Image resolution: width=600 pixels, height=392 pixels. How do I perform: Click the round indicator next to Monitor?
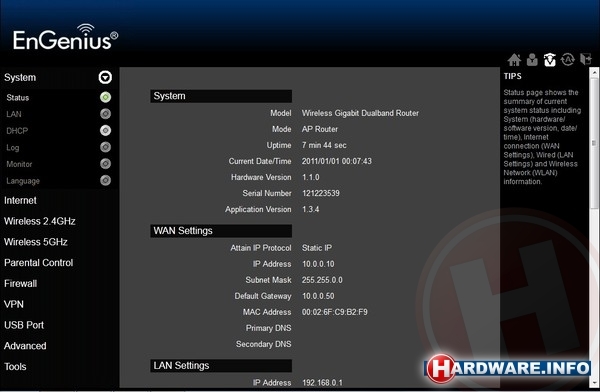pyautogui.click(x=105, y=164)
